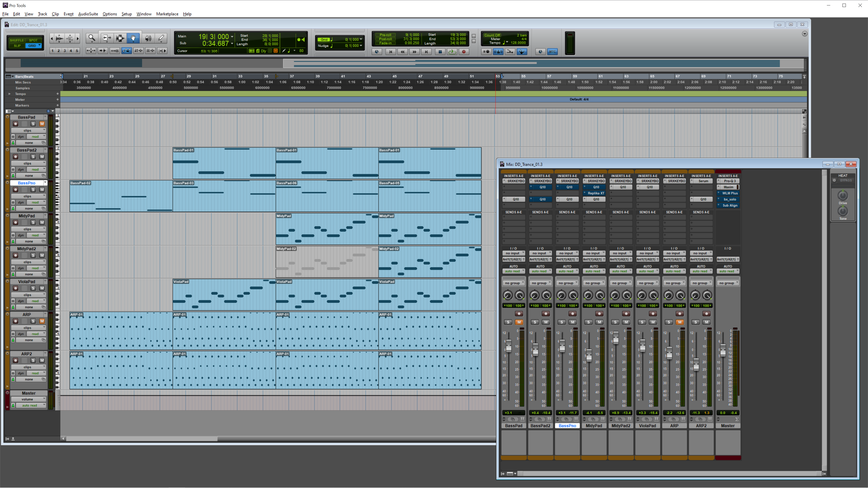Click the Record button in transport
The image size is (868, 488).
coord(464,52)
